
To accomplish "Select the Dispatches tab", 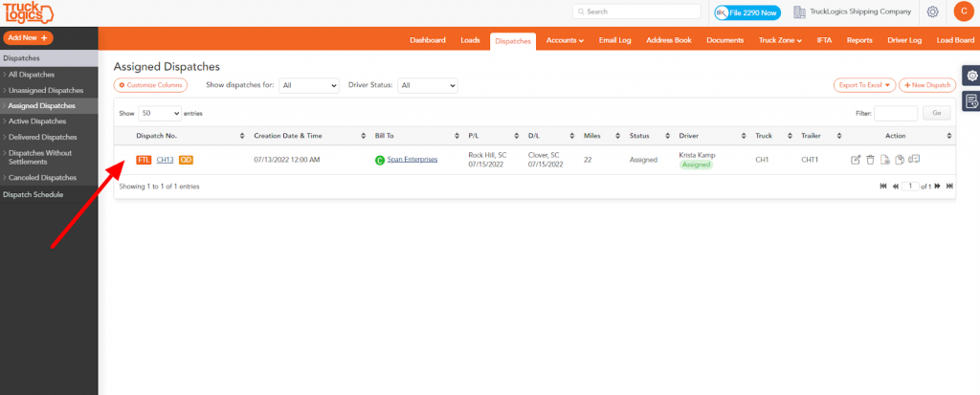I will [513, 41].
